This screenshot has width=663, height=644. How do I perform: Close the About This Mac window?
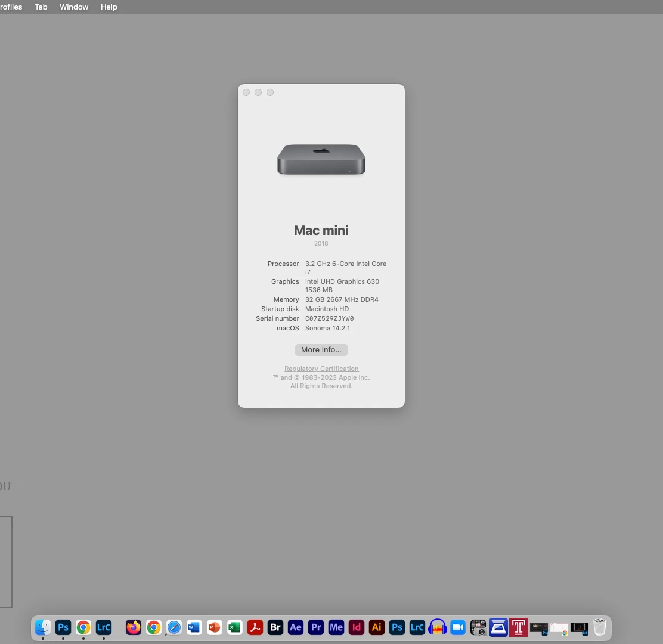point(246,92)
